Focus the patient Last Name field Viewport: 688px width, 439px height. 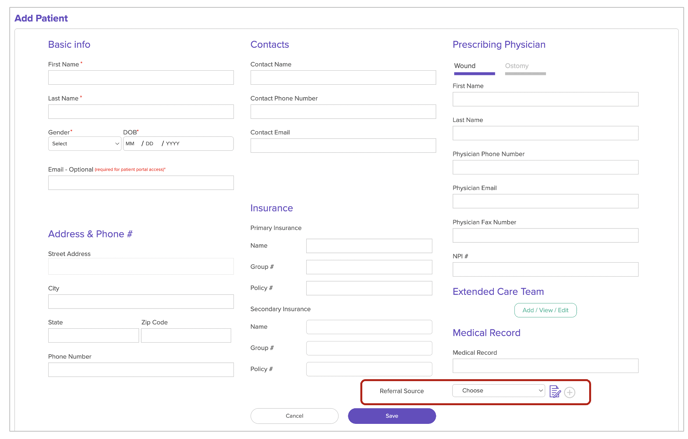[x=141, y=111]
